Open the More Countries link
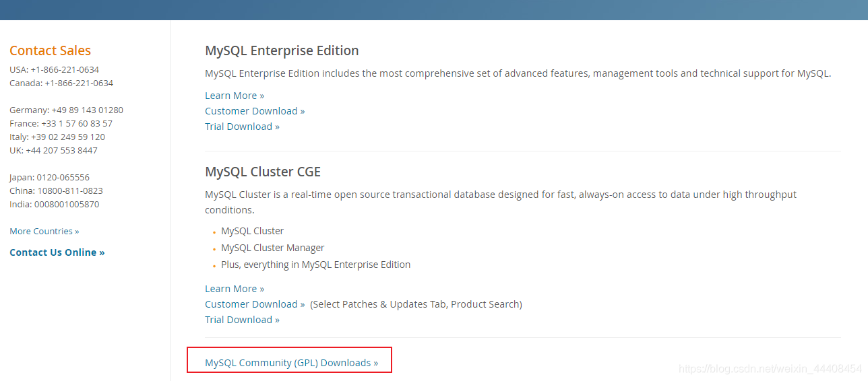 44,231
